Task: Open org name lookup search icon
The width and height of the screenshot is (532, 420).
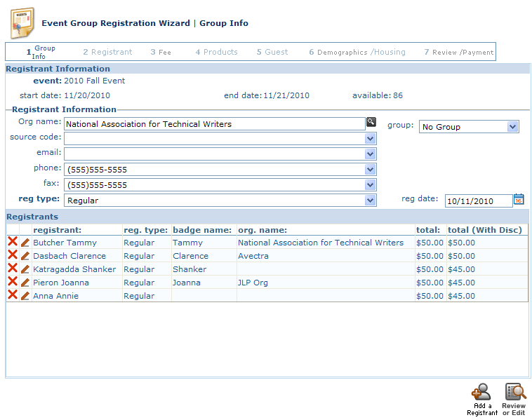Action: 371,122
